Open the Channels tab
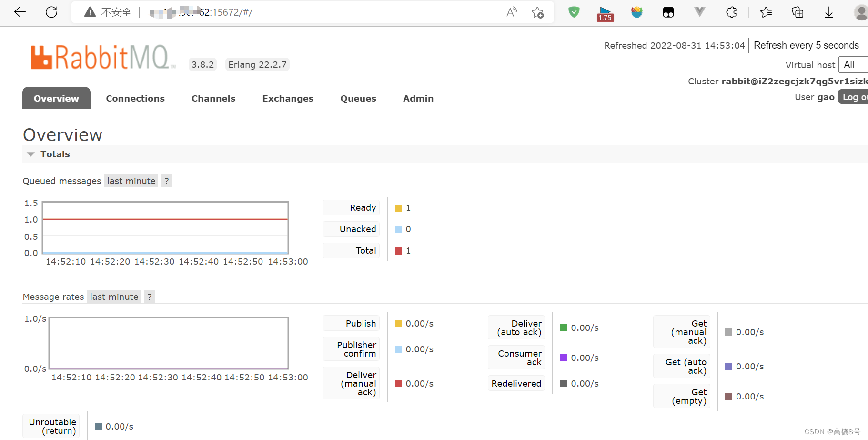 click(213, 98)
